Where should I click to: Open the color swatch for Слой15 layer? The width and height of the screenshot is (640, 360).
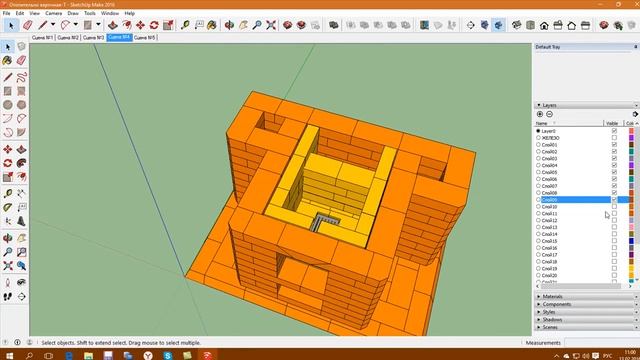(631, 241)
